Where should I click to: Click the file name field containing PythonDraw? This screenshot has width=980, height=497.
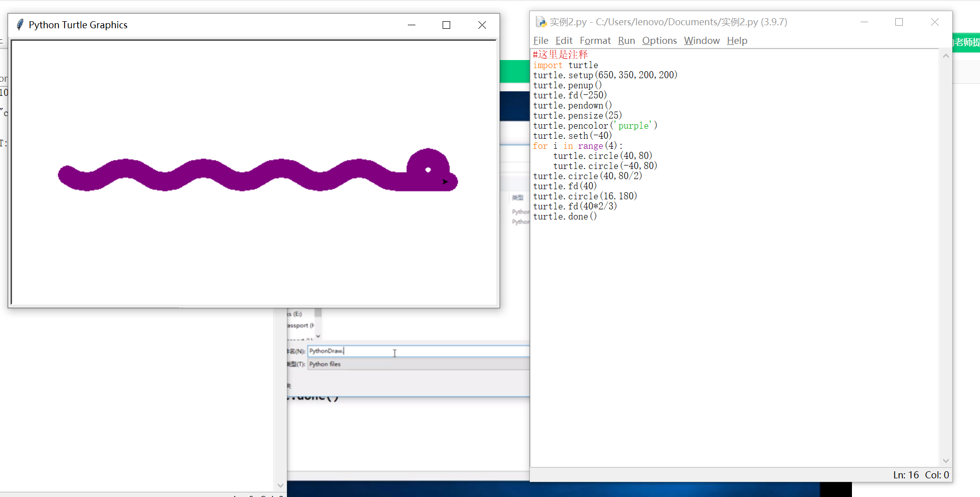(x=418, y=351)
